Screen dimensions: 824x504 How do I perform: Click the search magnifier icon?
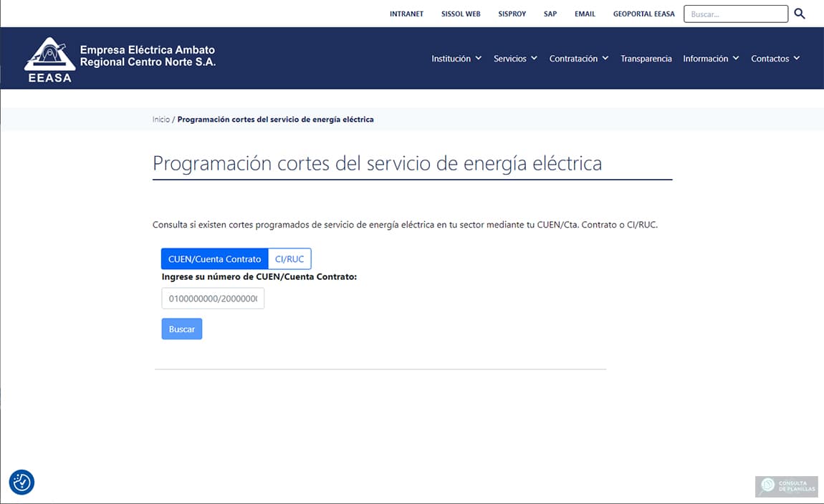(800, 14)
